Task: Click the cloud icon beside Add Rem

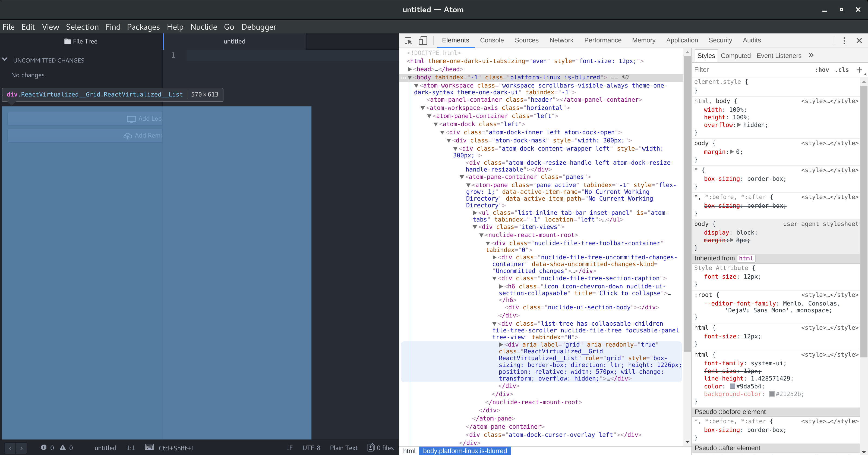Action: (128, 136)
